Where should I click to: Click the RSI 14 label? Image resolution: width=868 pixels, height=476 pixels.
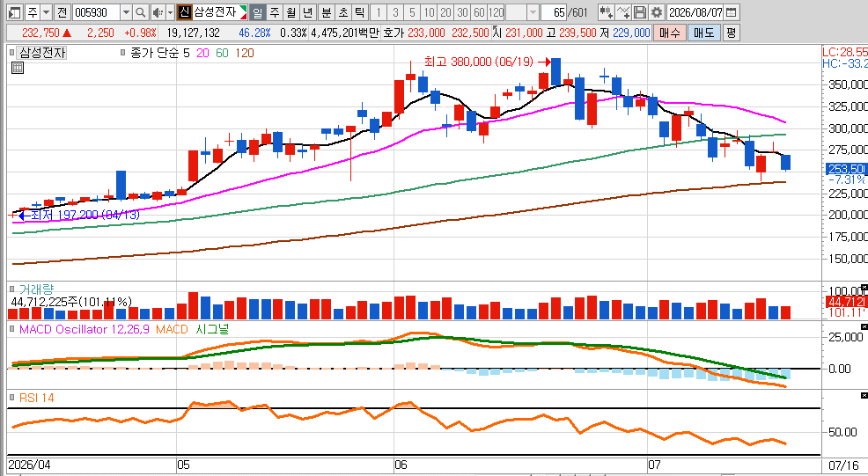37,398
